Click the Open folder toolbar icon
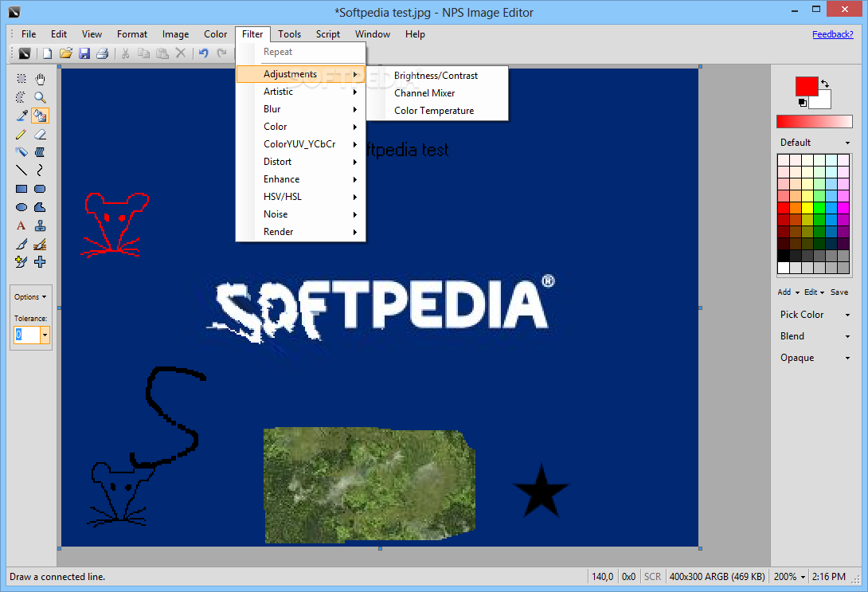Image resolution: width=868 pixels, height=592 pixels. coord(66,53)
